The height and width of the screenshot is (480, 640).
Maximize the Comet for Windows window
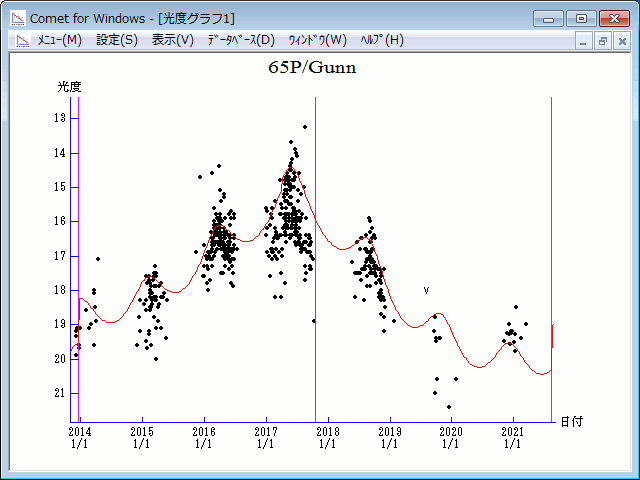(x=581, y=18)
